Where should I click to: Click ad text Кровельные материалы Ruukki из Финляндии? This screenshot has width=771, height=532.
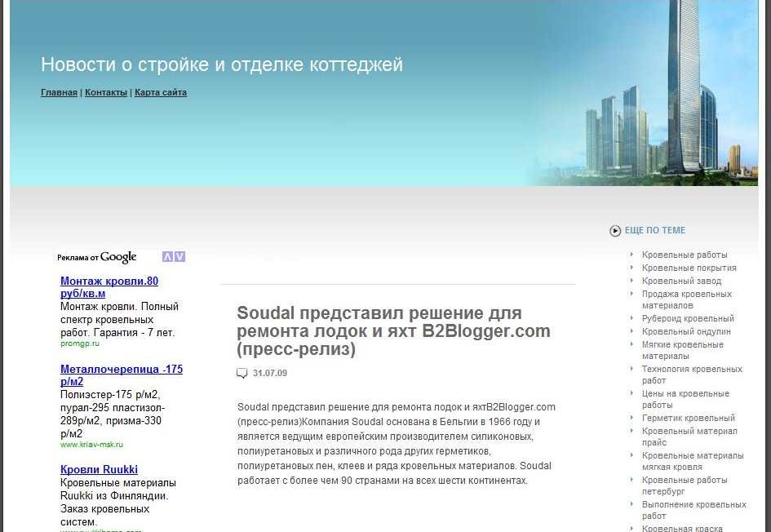click(118, 502)
